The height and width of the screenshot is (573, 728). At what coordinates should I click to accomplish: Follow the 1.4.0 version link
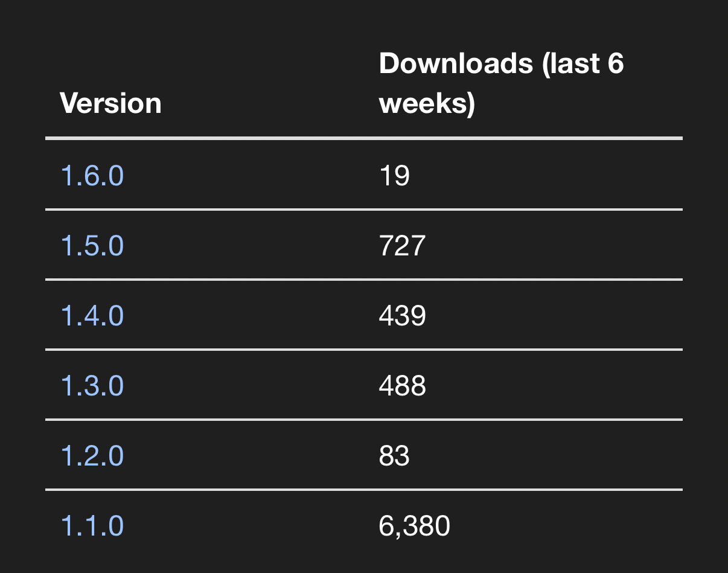point(92,316)
